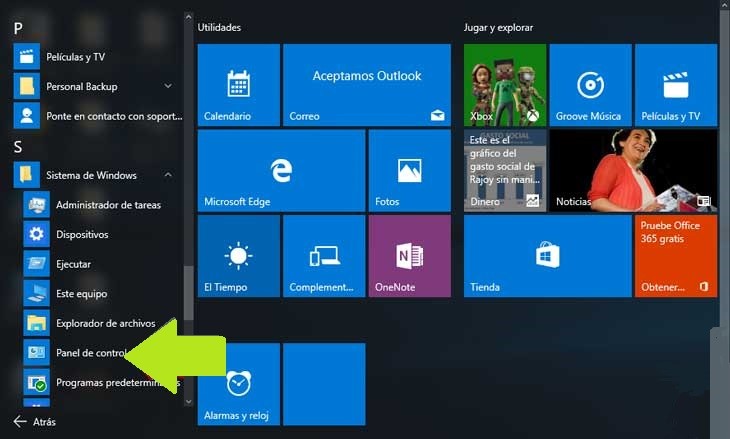Select the Ejecutar label
730x439 pixels.
pyautogui.click(x=74, y=264)
